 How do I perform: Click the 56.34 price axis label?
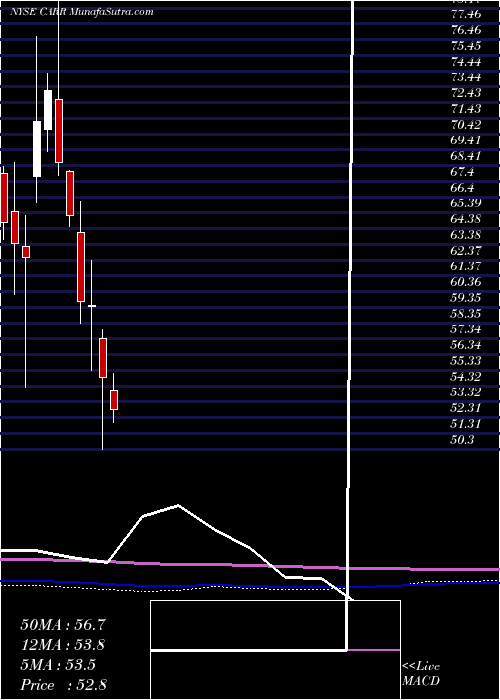[466, 345]
